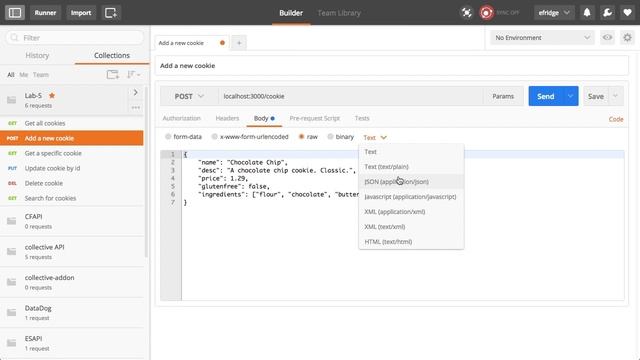This screenshot has width=640, height=360.
Task: Open the Headers tab
Action: pos(227,118)
